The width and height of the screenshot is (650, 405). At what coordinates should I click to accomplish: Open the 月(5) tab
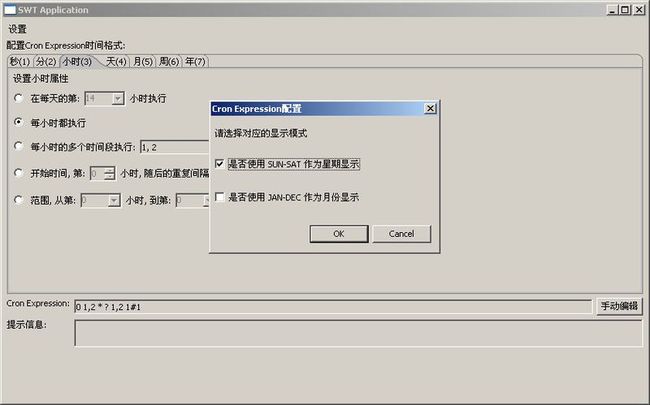(143, 62)
